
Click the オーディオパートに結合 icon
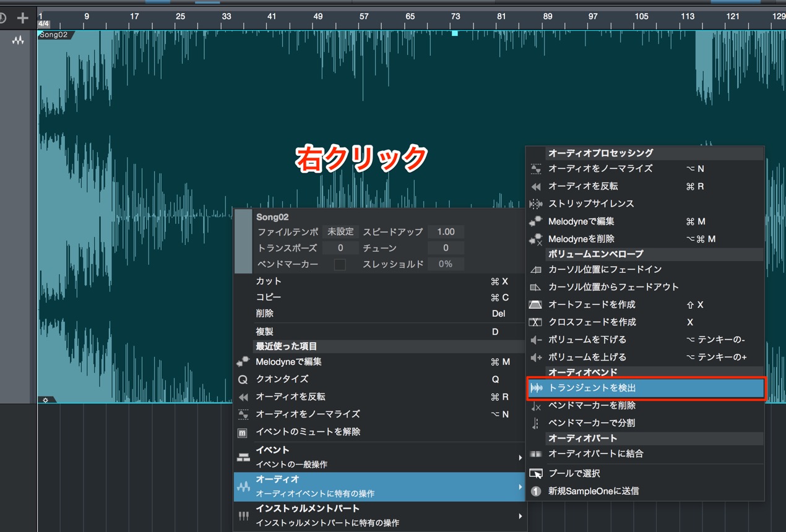(536, 454)
